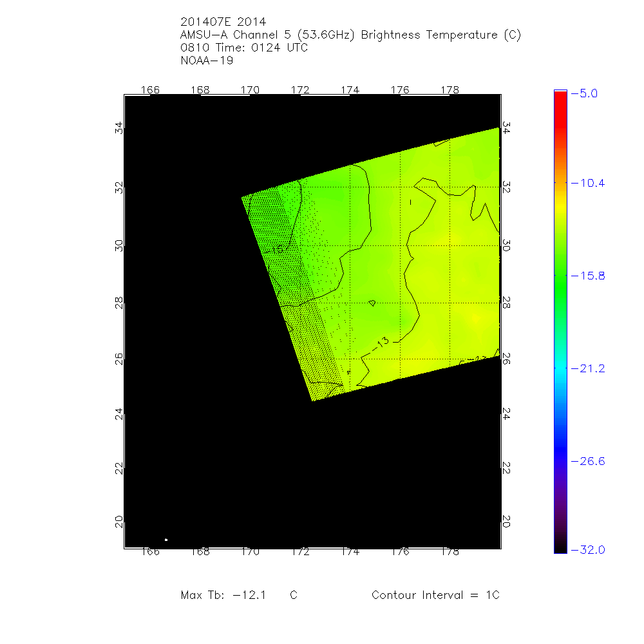This screenshot has height=644, width=644.
Task: Click the "Contour Interval = 1C" text
Action: pos(435,595)
